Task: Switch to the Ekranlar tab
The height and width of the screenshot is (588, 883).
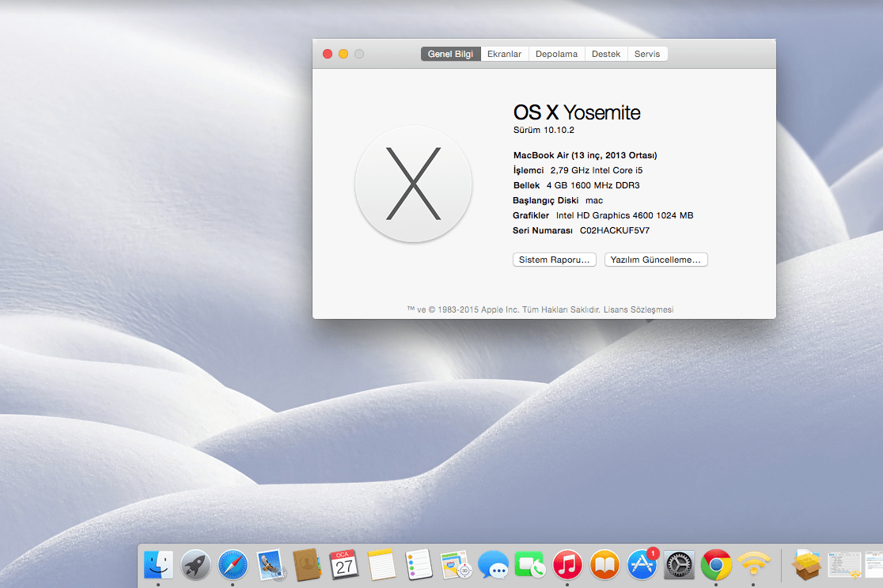Action: (505, 54)
